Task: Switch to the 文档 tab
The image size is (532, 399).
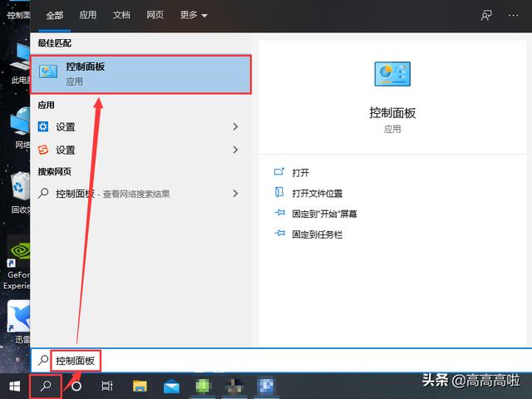Action: 121,15
